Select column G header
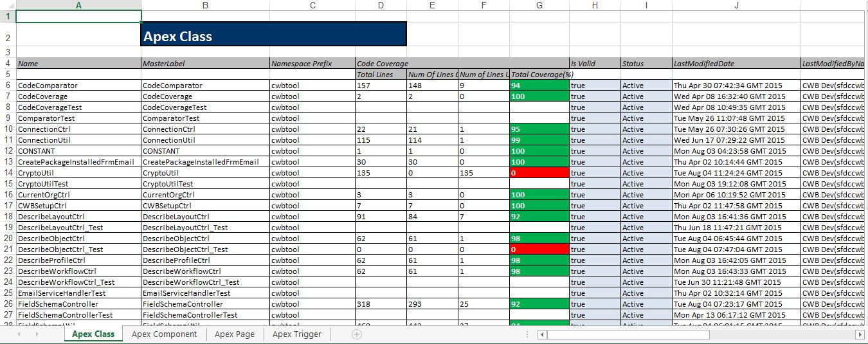Image resolution: width=868 pixels, height=344 pixels. pyautogui.click(x=539, y=5)
